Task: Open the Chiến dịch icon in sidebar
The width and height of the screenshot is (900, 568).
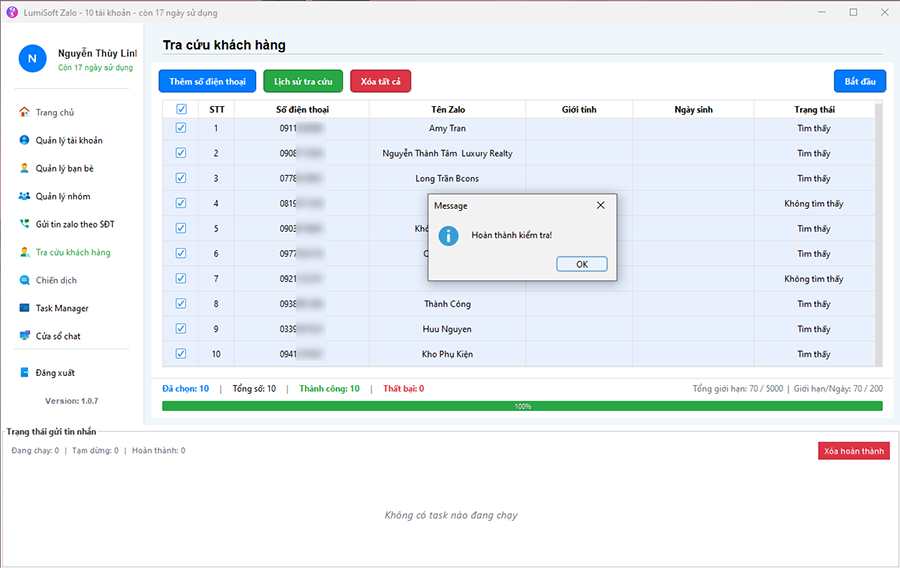Action: pos(24,280)
